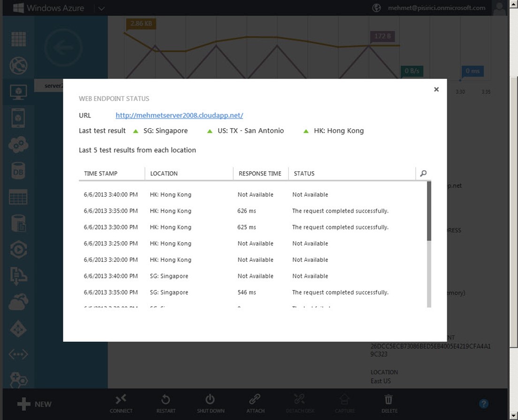Open the Recovery Services cloud icon in sidebar
Image resolution: width=518 pixels, height=420 pixels.
(18, 302)
